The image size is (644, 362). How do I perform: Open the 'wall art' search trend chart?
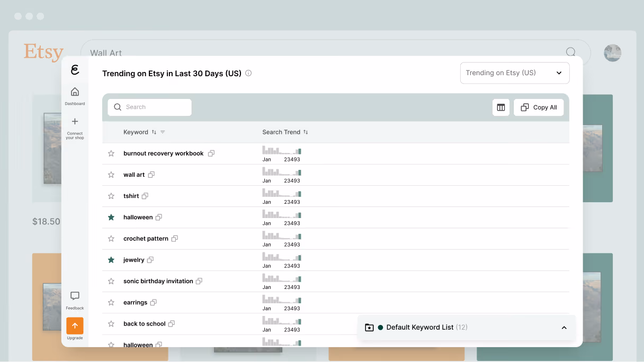pos(282,175)
